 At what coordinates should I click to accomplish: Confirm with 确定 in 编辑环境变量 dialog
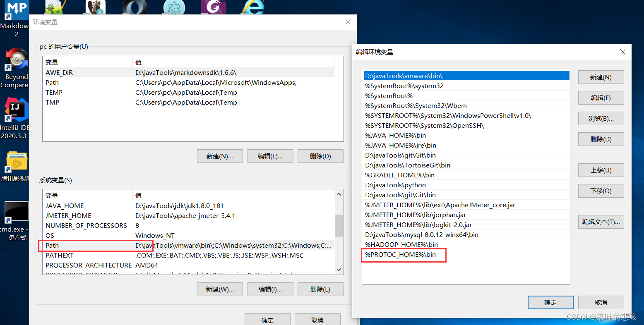(550, 302)
